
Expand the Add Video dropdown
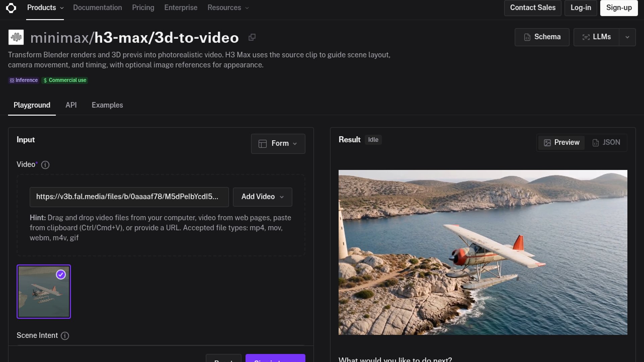263,197
